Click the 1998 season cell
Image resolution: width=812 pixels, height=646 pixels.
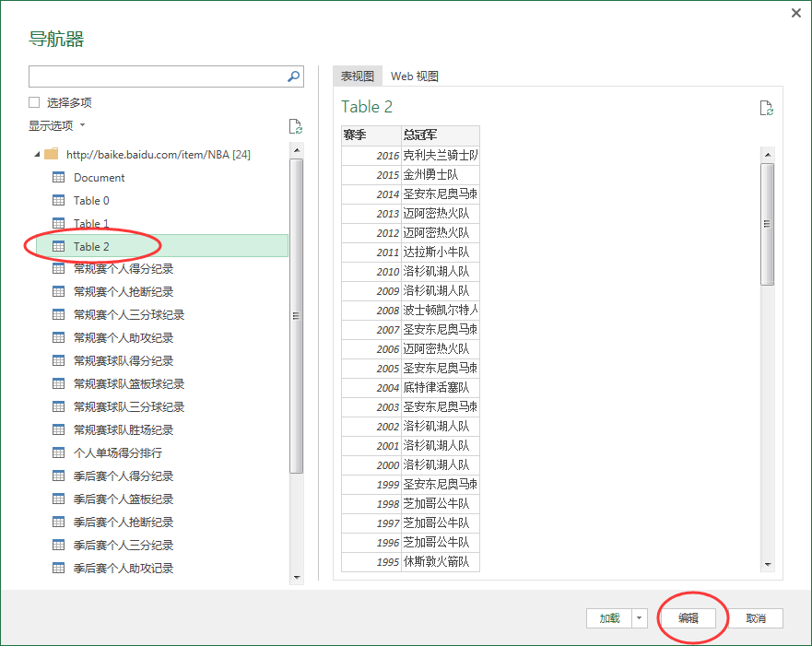click(x=371, y=504)
